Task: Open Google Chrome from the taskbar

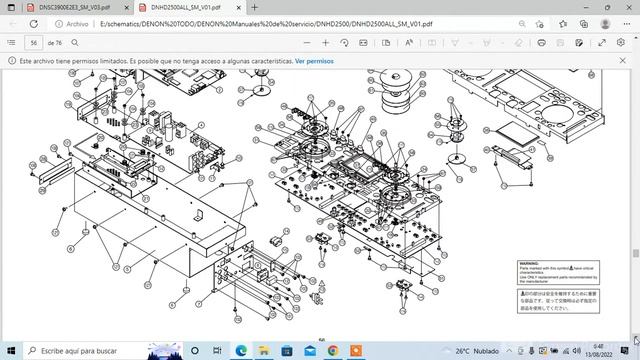Action: [x=333, y=351]
